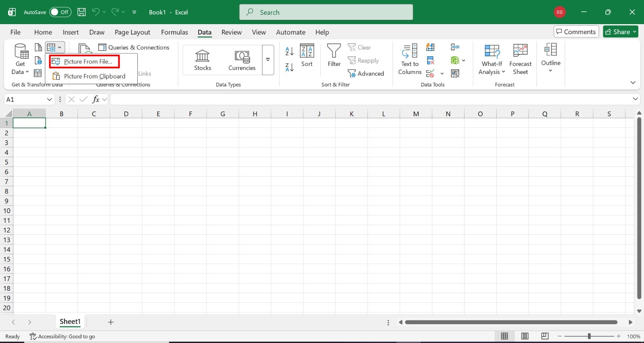Click the Consolidate icon
Viewport: 644px width, 343px height.
click(455, 47)
